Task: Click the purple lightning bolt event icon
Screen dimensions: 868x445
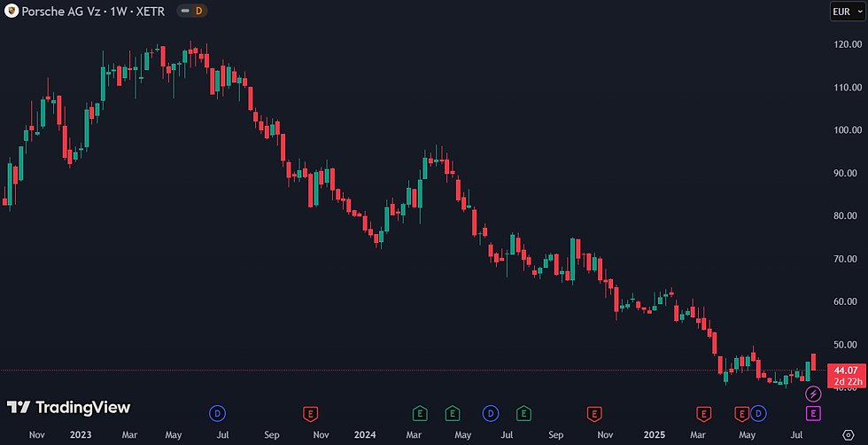Action: [x=813, y=394]
